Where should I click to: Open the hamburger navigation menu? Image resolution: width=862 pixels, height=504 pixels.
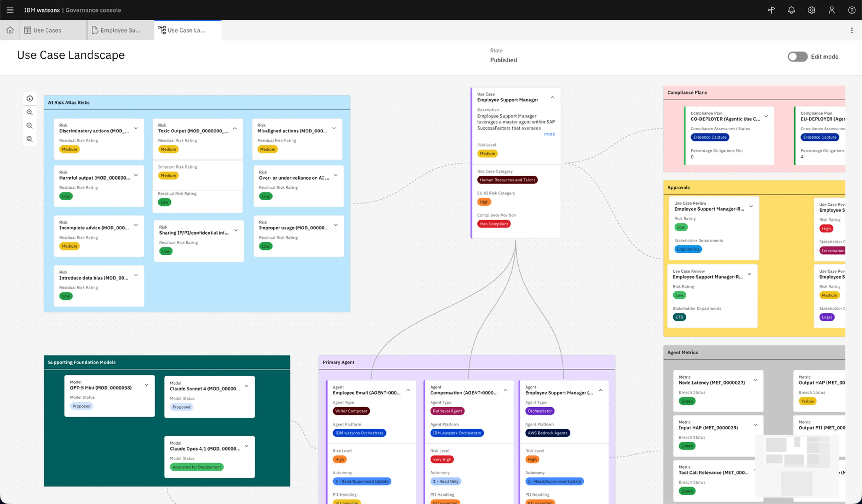[10, 10]
